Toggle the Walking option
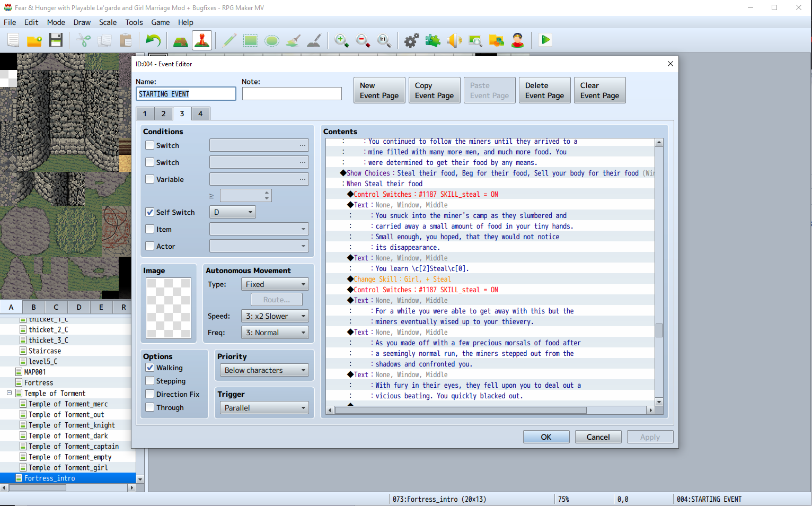This screenshot has height=506, width=812. point(150,368)
